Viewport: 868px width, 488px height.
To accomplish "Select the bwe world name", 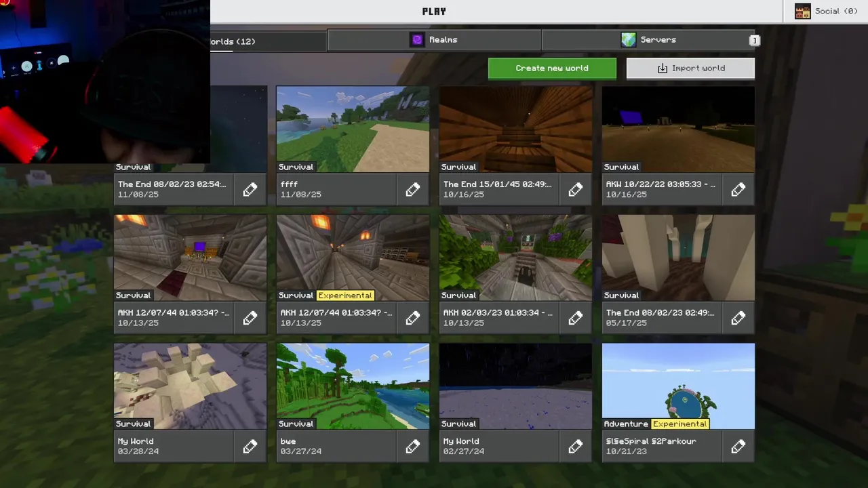I will pyautogui.click(x=288, y=441).
